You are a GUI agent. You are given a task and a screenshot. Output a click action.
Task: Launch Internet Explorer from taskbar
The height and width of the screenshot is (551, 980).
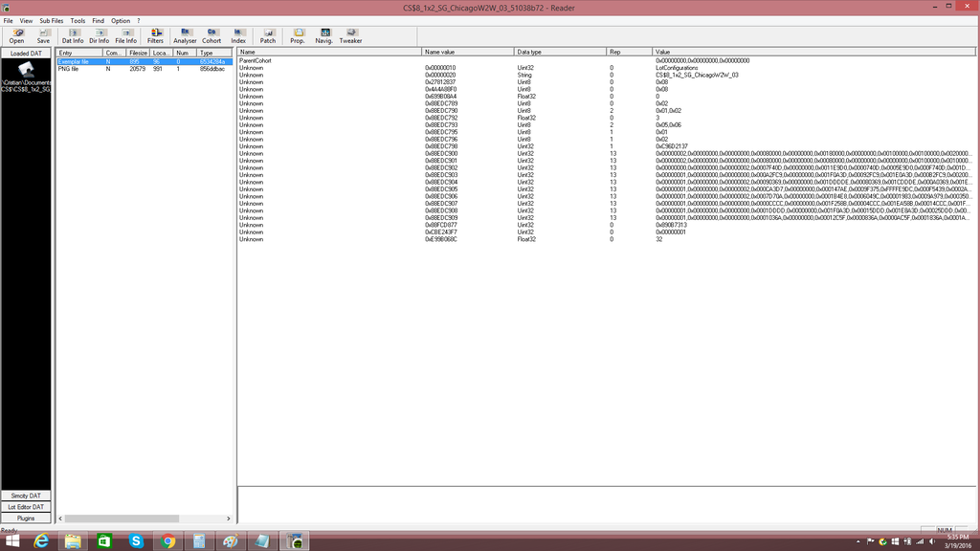[41, 541]
